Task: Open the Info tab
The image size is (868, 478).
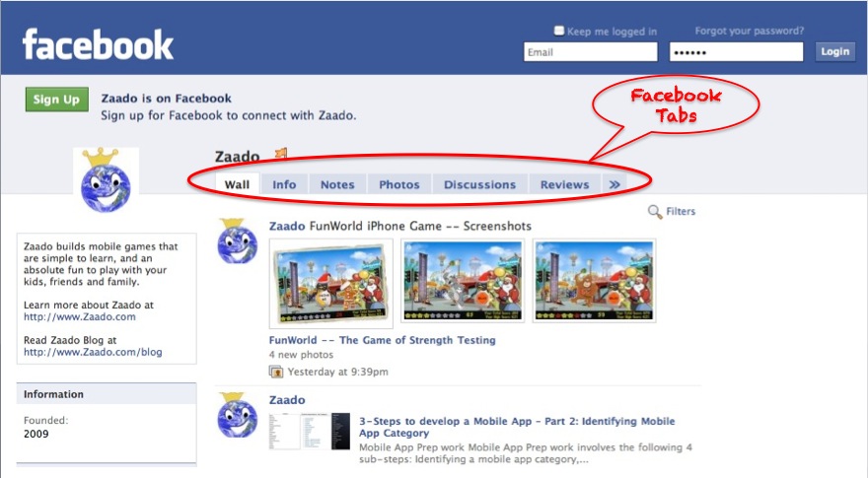Action: (284, 184)
